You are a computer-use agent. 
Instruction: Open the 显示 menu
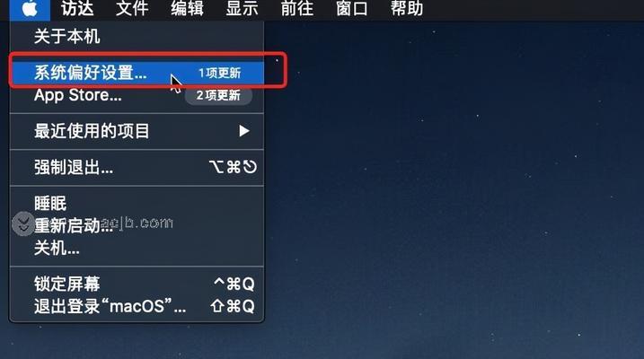(242, 9)
